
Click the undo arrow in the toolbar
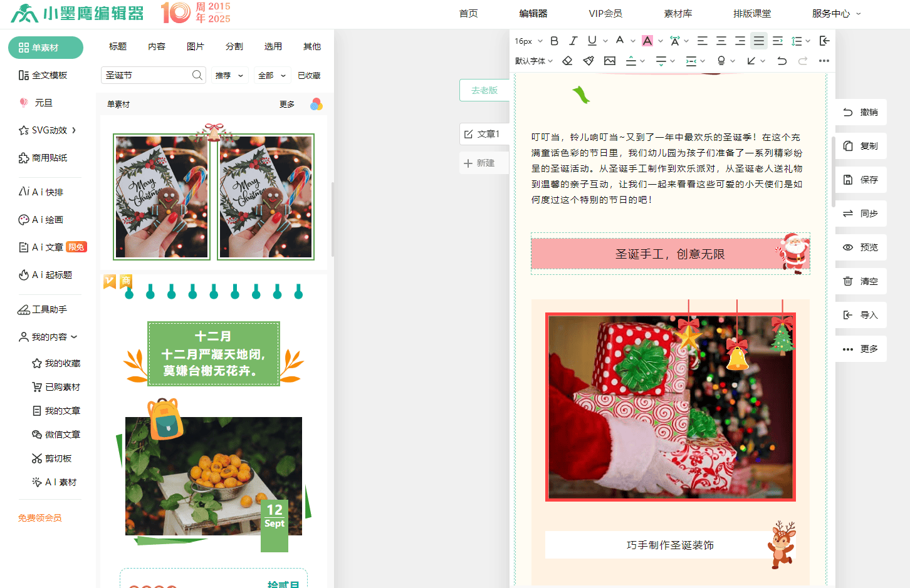[x=782, y=61]
